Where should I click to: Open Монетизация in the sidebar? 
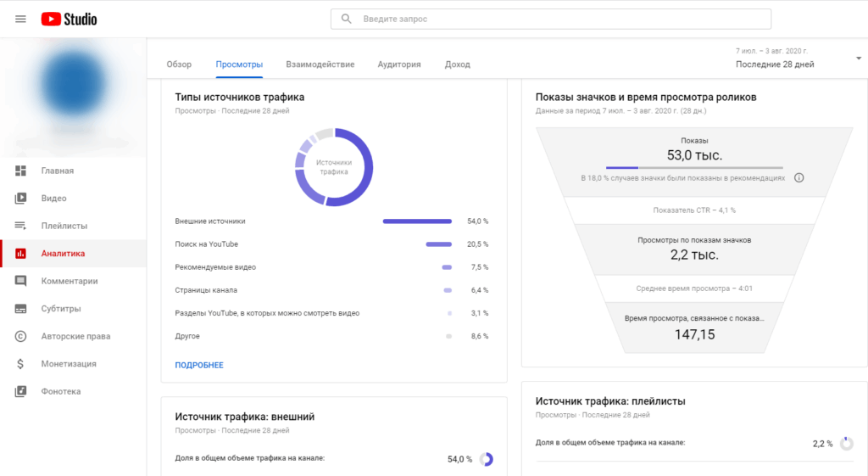73,363
